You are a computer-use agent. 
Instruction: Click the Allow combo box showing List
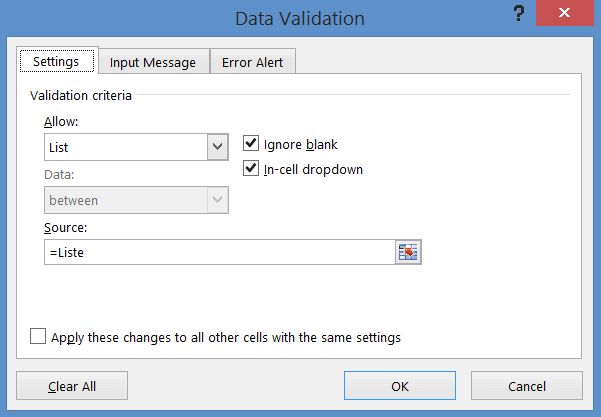pos(124,147)
